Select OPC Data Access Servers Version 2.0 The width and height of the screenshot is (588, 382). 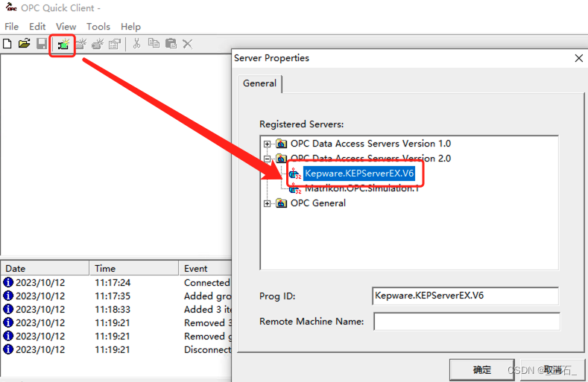[x=370, y=158]
